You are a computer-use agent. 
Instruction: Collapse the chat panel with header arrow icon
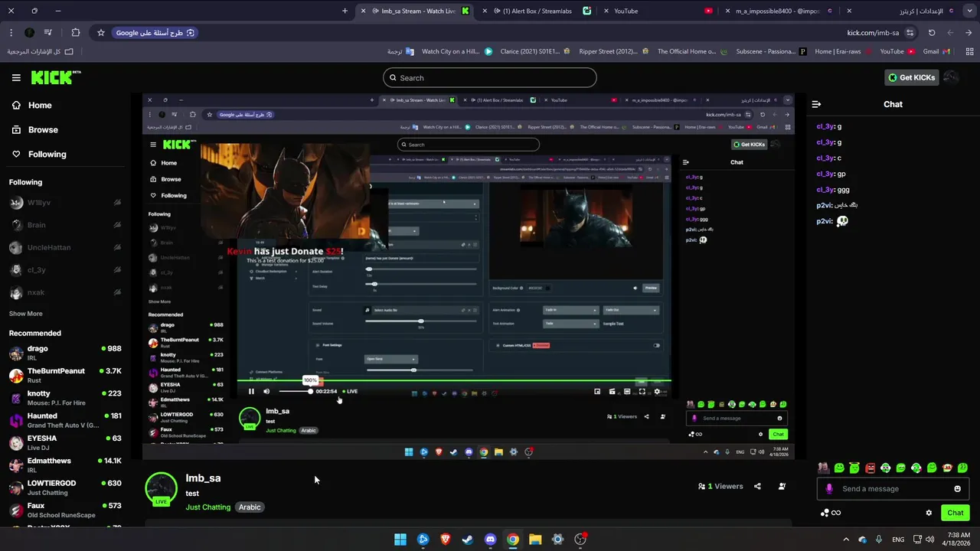816,104
